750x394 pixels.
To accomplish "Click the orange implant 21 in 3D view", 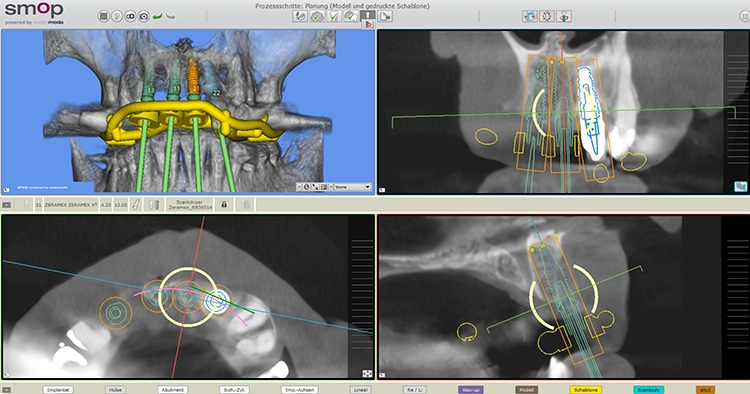I will pyautogui.click(x=193, y=78).
